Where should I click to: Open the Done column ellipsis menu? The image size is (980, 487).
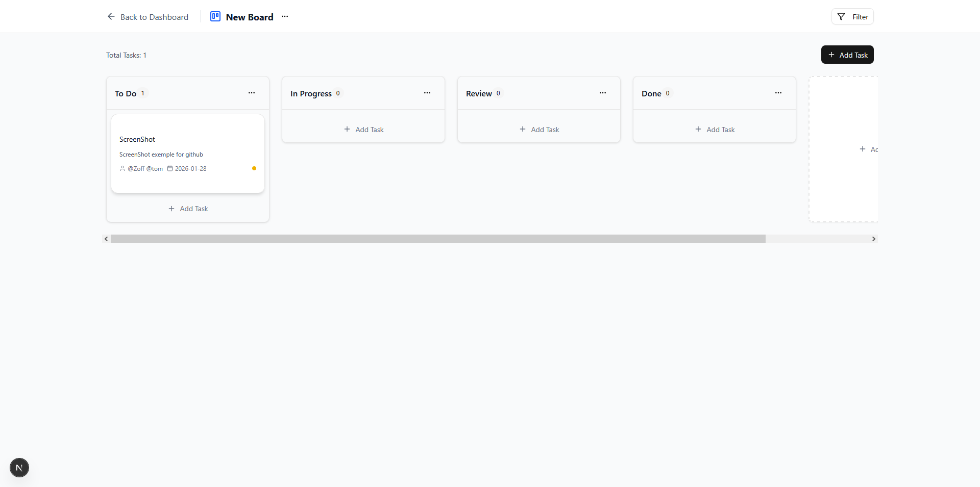[x=778, y=93]
